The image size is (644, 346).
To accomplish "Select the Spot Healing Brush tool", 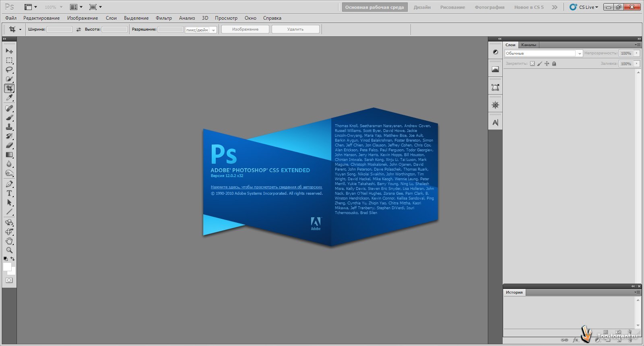I will (9, 108).
